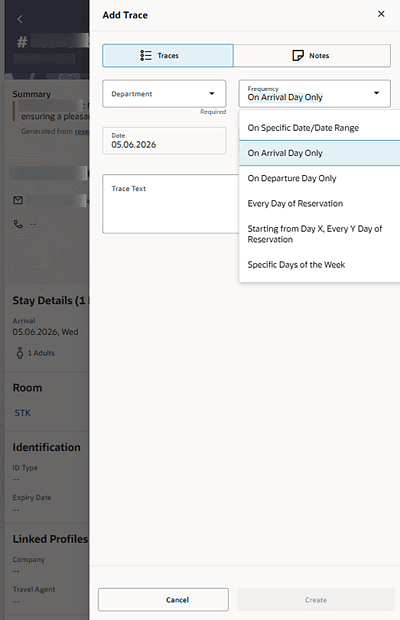Screen dimensions: 400x620
Task: Click the envelope email icon
Action: [x=18, y=200]
